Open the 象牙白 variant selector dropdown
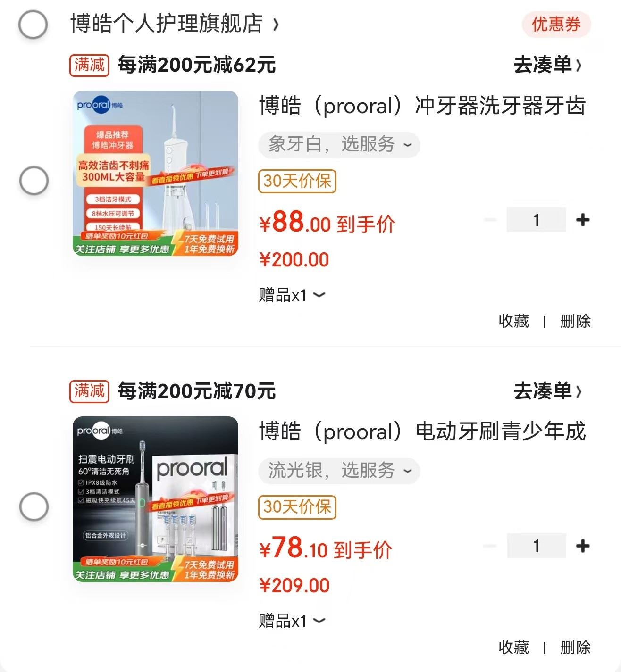The width and height of the screenshot is (621, 672). click(x=339, y=144)
